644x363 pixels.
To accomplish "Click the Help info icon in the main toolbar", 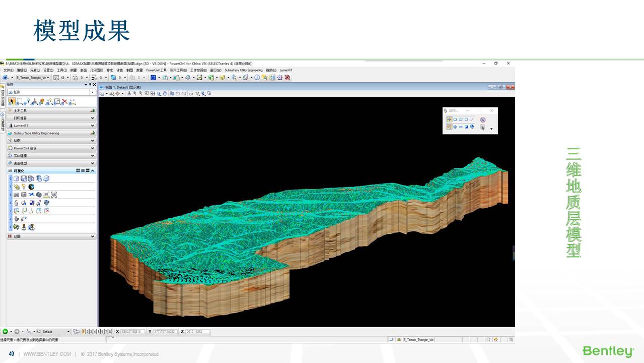I will tap(257, 78).
